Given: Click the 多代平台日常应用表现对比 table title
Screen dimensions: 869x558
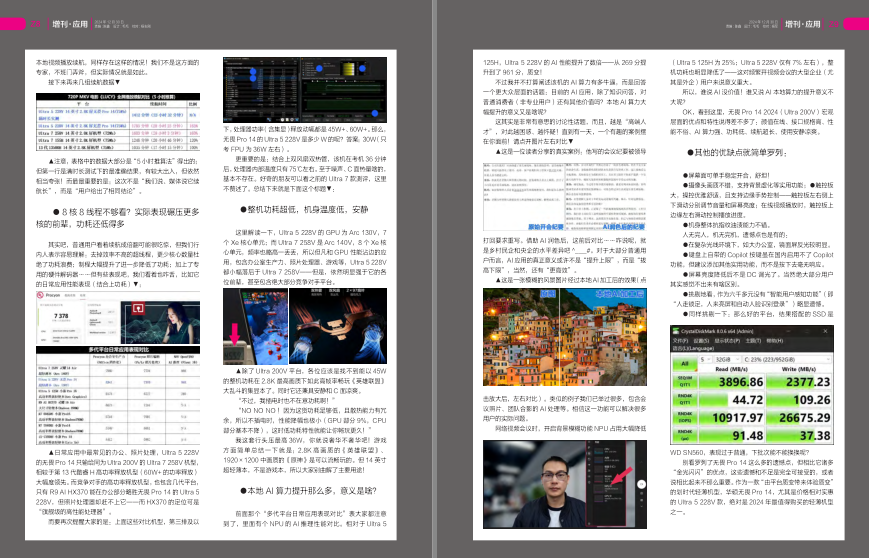Looking at the screenshot, I should (118, 350).
